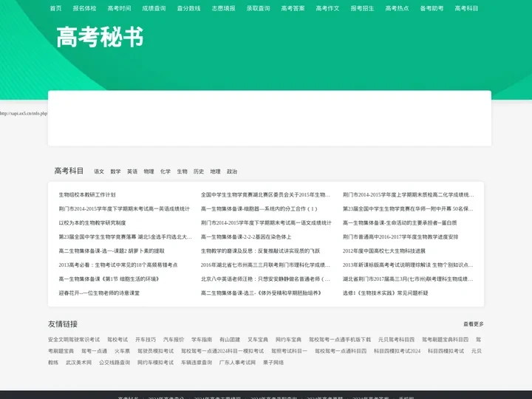Go to 报考招生 in top navigation
The width and height of the screenshot is (532, 399).
point(362,8)
